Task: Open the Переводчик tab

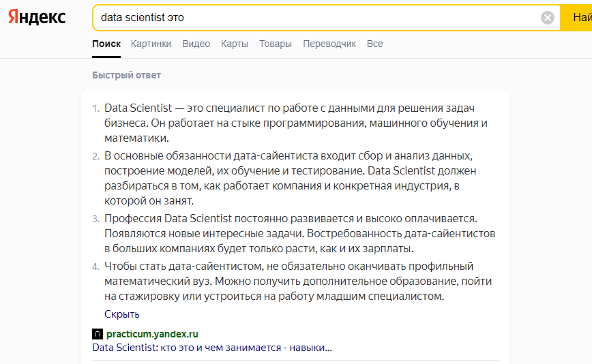Action: (329, 44)
